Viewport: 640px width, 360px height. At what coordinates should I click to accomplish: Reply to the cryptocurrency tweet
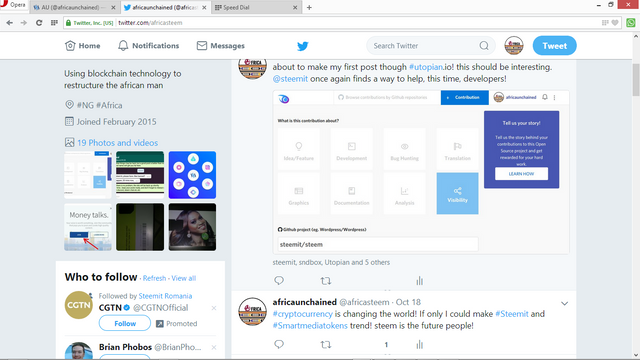[x=279, y=344]
